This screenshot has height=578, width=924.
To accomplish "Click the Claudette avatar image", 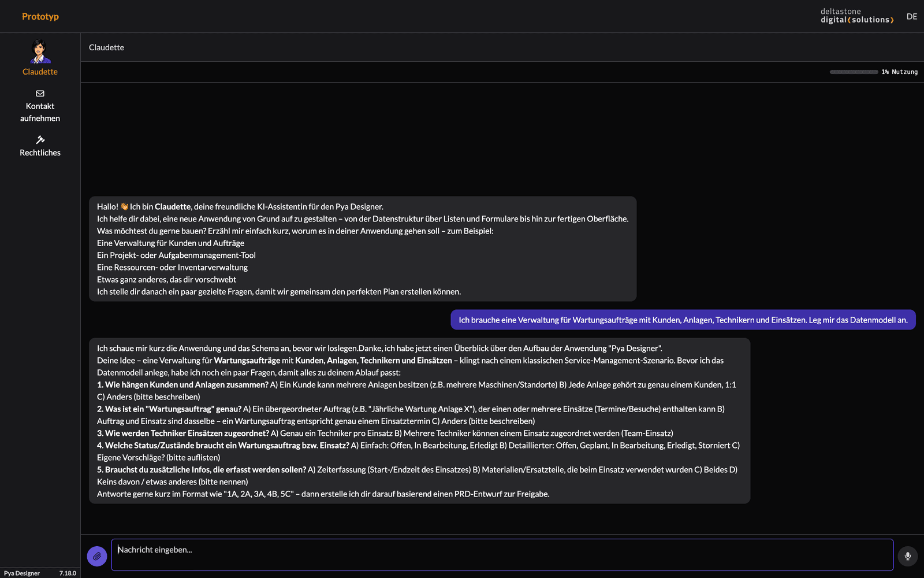I will (x=40, y=51).
